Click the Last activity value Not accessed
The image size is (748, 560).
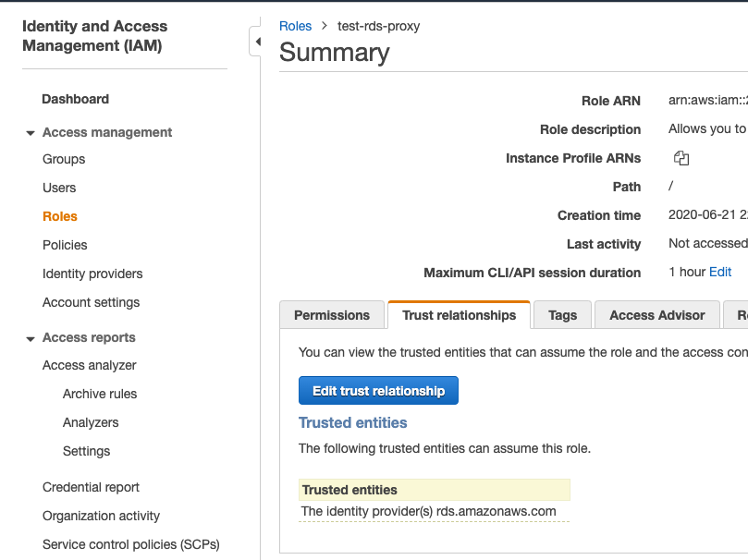click(708, 244)
